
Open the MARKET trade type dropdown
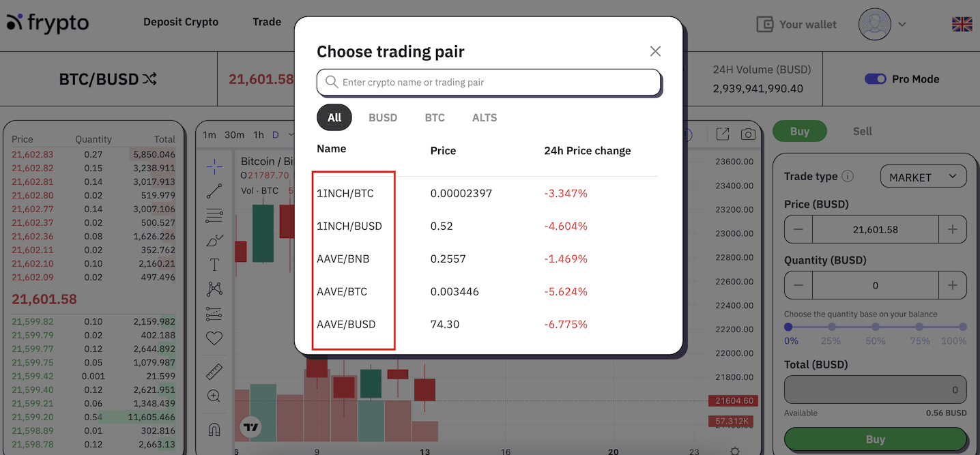[923, 177]
